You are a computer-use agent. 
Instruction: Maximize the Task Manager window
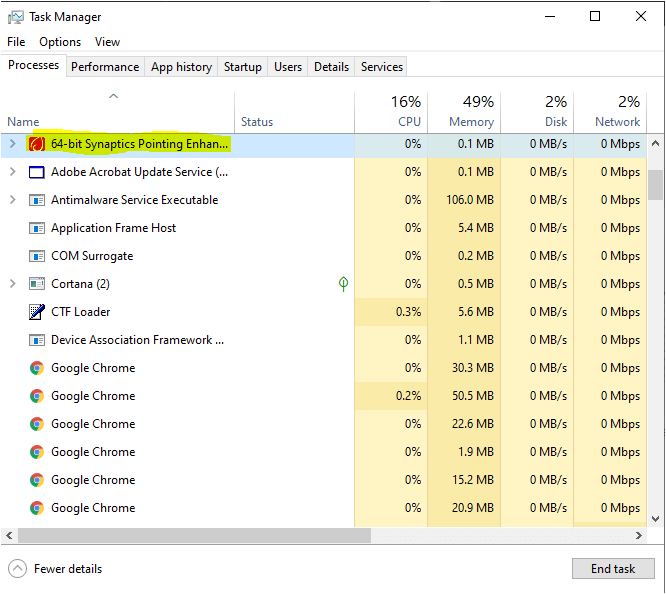[x=595, y=16]
